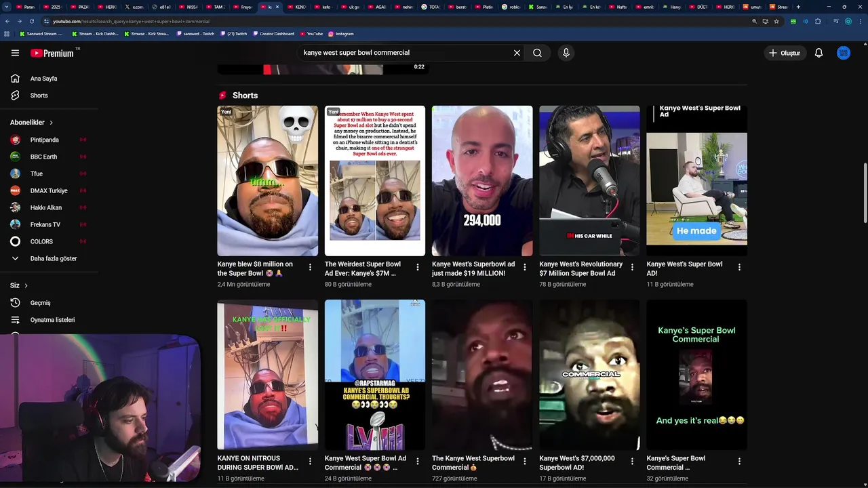Open Shorts in the left sidebar
The image size is (868, 488).
(49, 96)
